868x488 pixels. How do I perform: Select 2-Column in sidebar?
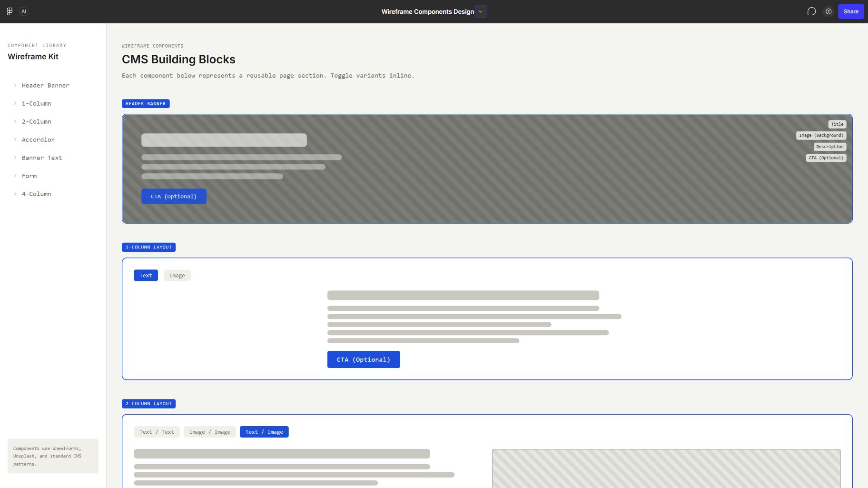pos(36,121)
